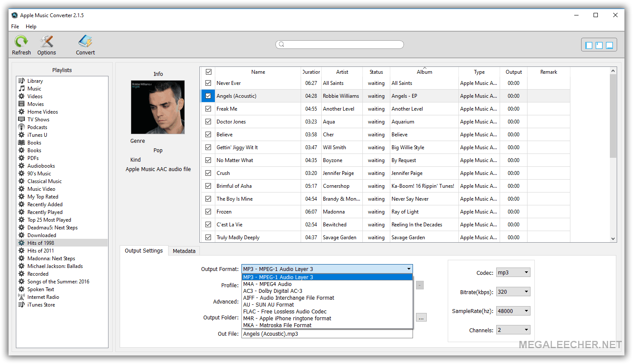Click the scrollbar up arrow

613,71
